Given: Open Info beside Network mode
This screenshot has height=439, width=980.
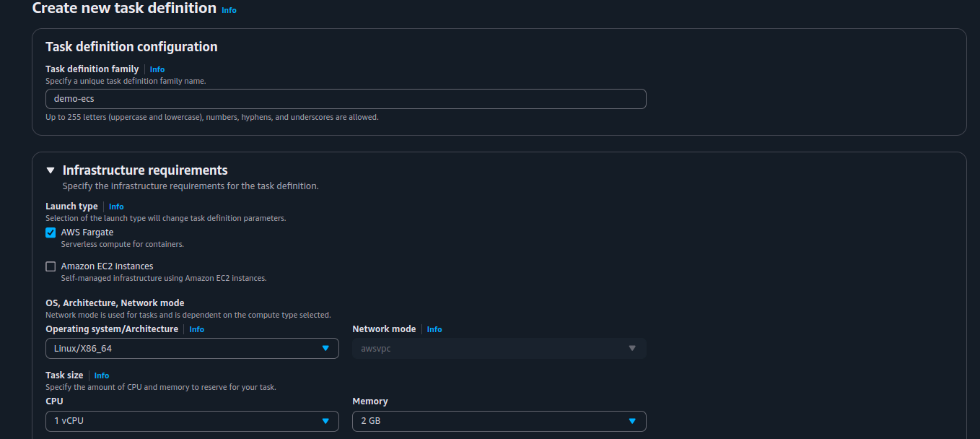Looking at the screenshot, I should tap(434, 329).
